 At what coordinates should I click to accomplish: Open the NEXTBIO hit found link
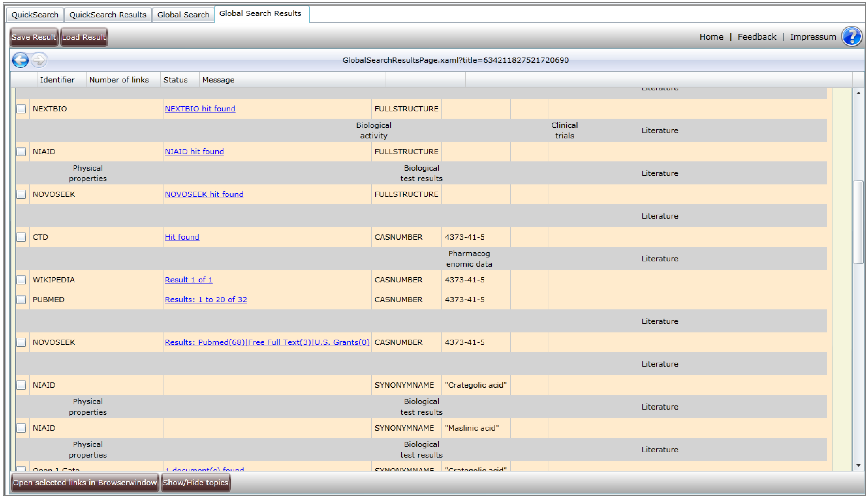[x=200, y=109]
